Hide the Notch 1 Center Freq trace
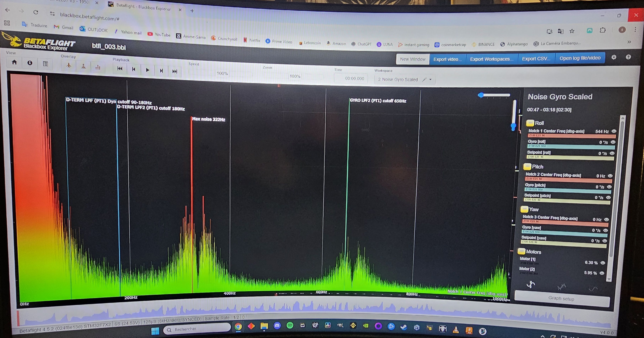 point(614,131)
